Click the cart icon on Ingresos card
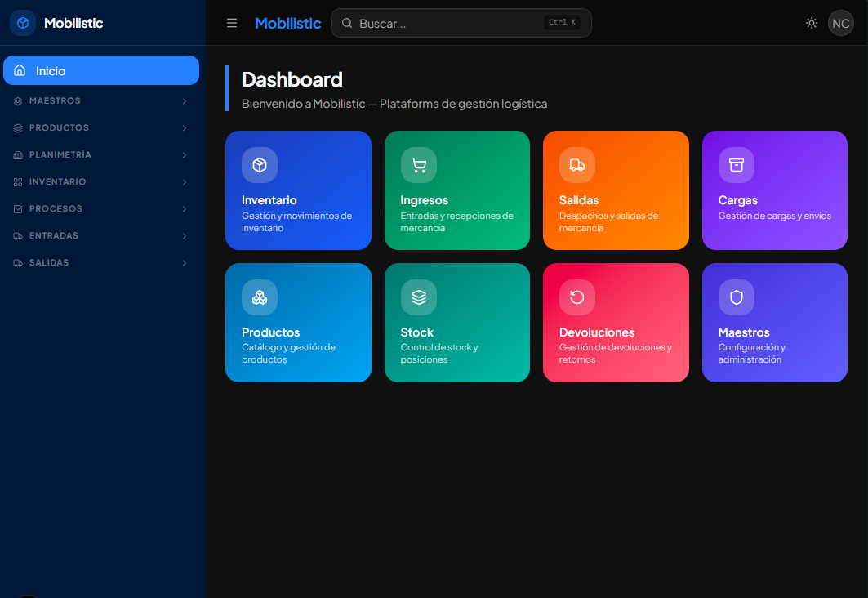This screenshot has height=598, width=868. click(x=419, y=165)
